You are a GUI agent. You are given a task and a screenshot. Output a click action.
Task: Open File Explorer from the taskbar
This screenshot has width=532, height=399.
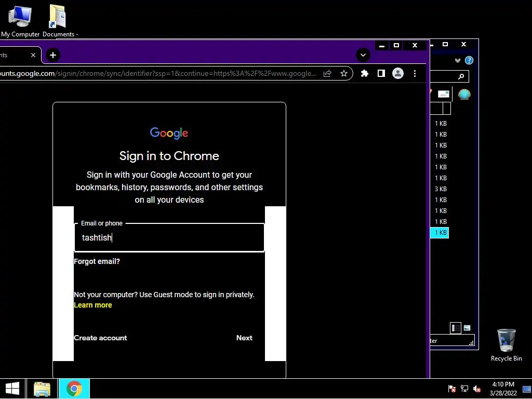pos(42,389)
